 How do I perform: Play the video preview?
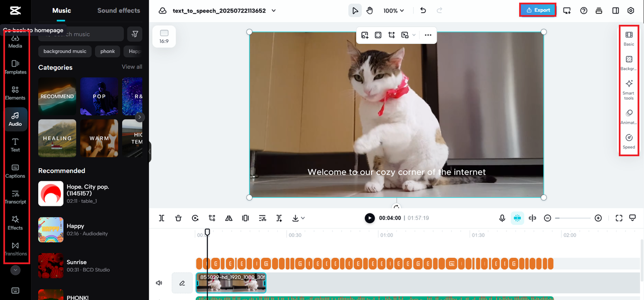tap(370, 218)
